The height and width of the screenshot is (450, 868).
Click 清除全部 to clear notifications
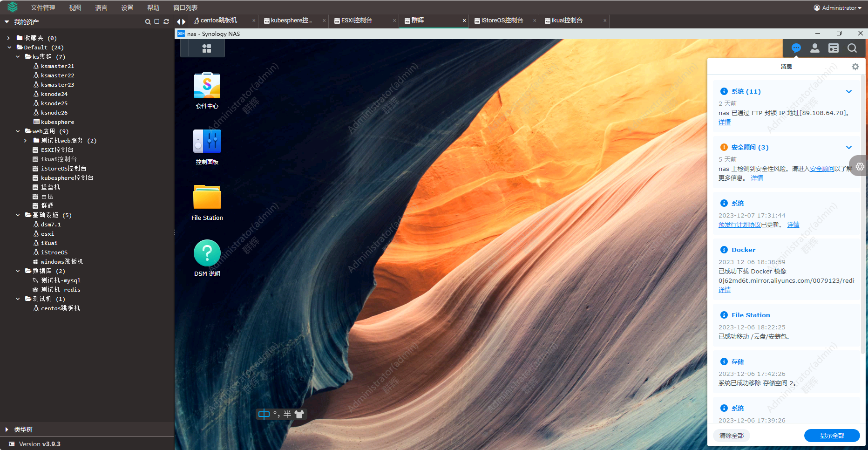click(x=732, y=436)
